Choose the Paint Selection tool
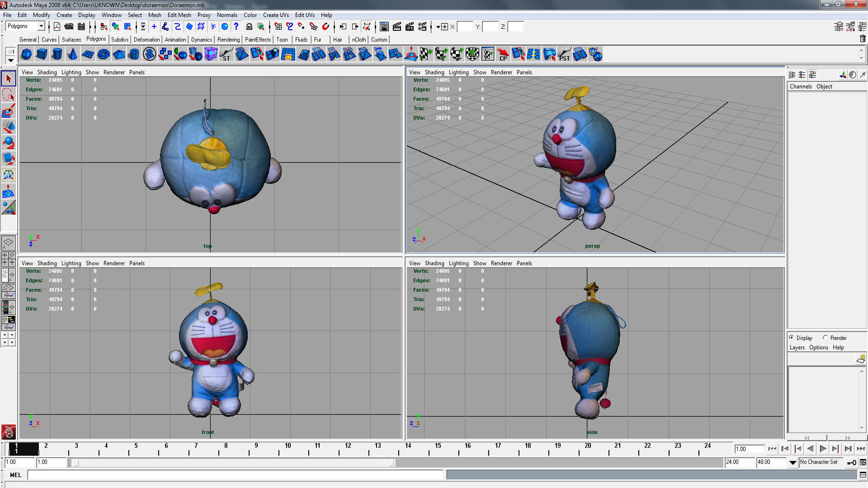This screenshot has height=488, width=868. pos(8,111)
